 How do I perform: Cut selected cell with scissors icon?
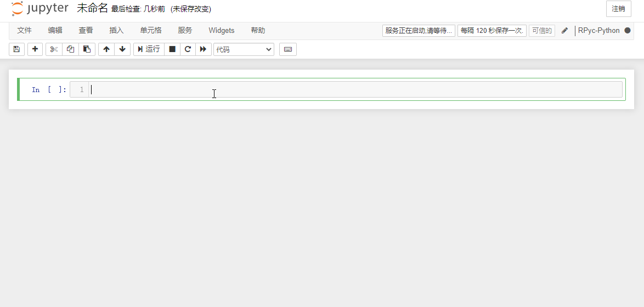[54, 49]
